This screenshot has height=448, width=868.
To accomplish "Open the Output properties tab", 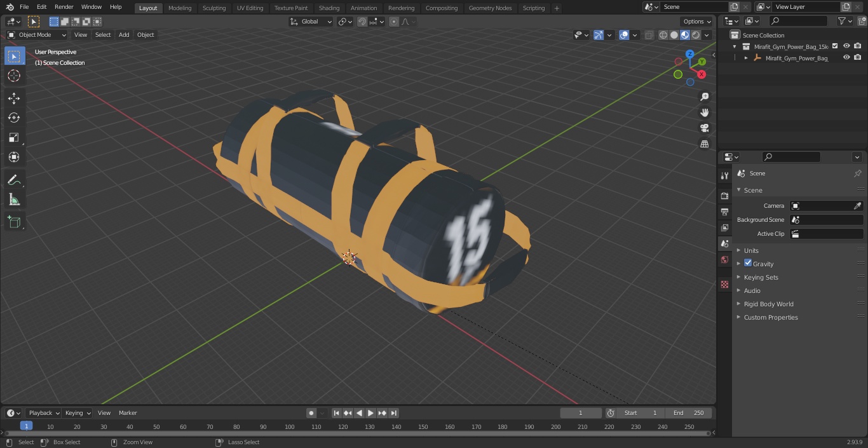I will 724,212.
